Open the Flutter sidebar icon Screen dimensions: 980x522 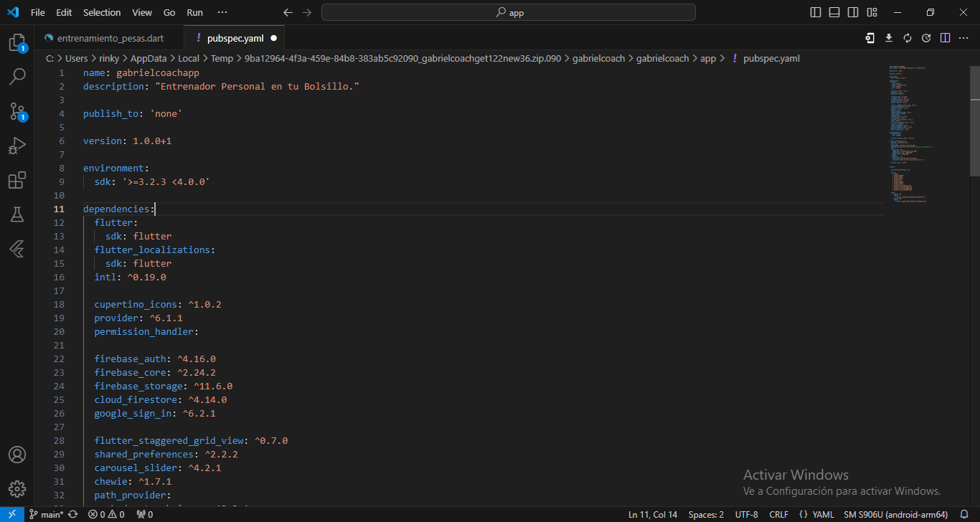[17, 249]
